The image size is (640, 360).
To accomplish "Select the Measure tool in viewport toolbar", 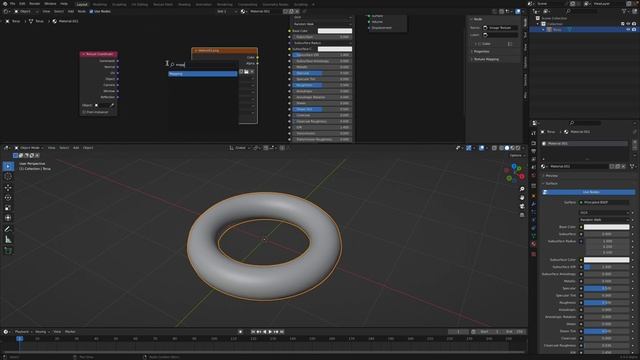I will [8, 240].
